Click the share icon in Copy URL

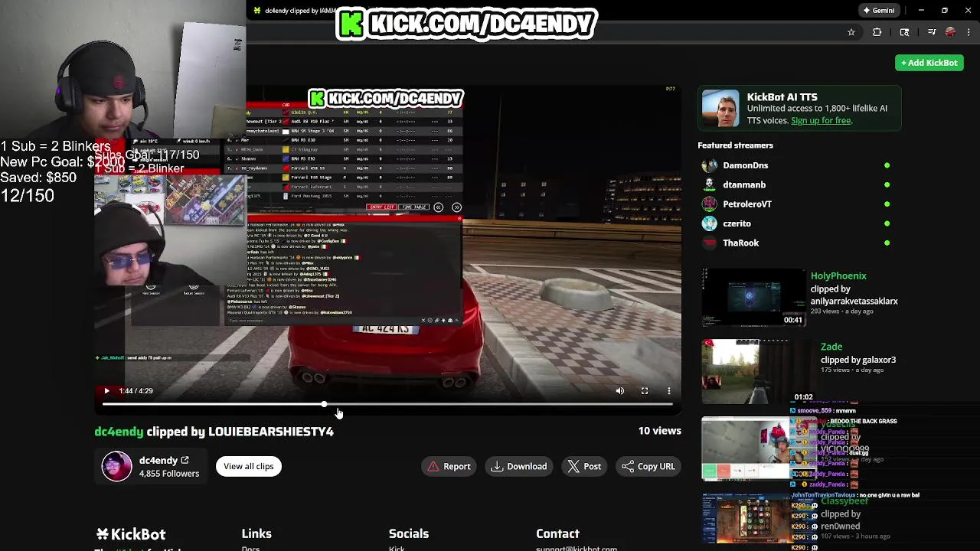(628, 466)
